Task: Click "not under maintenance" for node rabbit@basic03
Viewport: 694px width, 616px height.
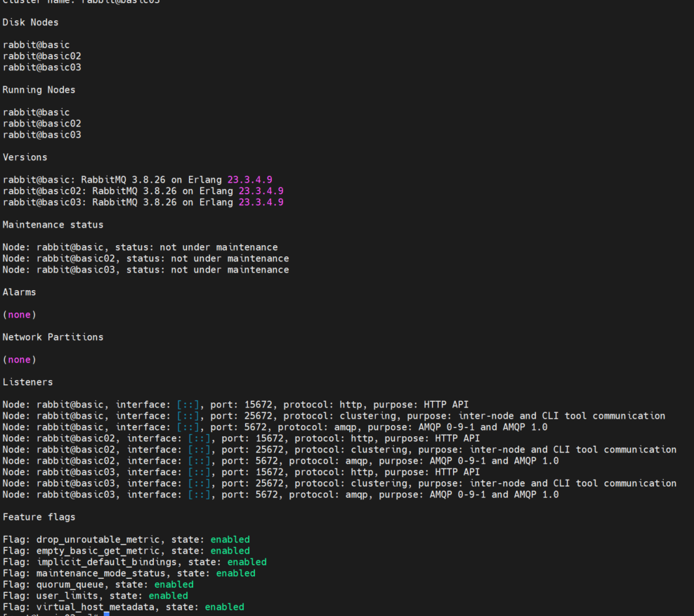Action: [x=230, y=270]
